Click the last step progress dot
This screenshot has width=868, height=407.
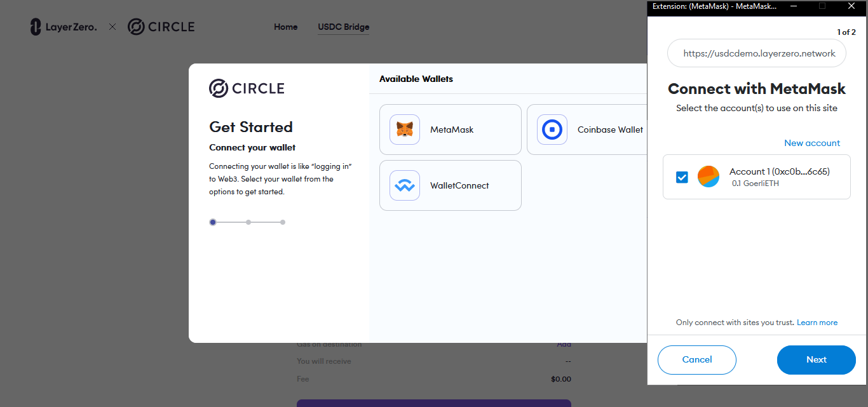[283, 222]
